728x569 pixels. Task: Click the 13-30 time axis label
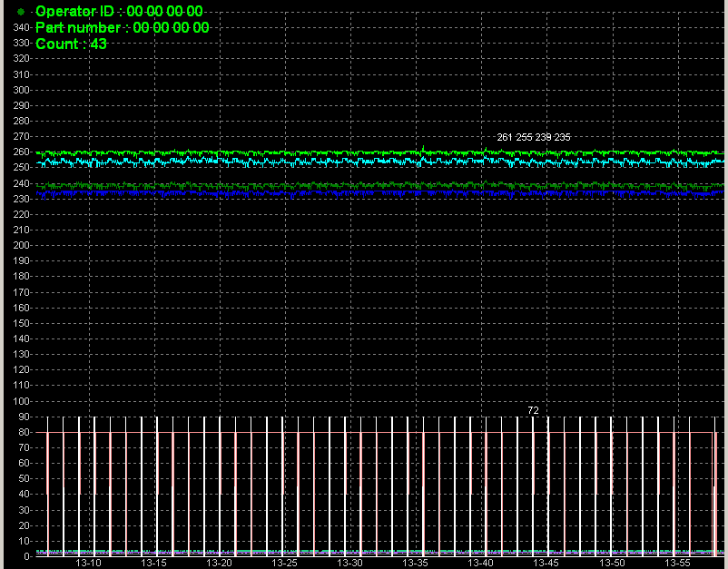[x=349, y=563]
